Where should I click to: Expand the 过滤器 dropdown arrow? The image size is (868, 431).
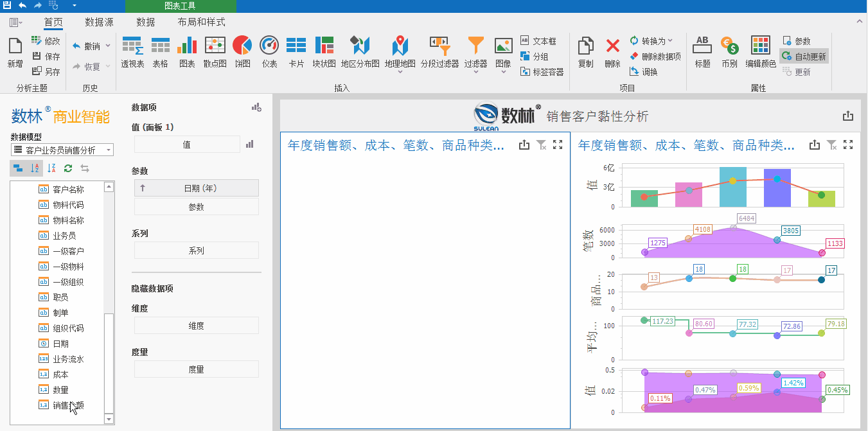[x=475, y=72]
